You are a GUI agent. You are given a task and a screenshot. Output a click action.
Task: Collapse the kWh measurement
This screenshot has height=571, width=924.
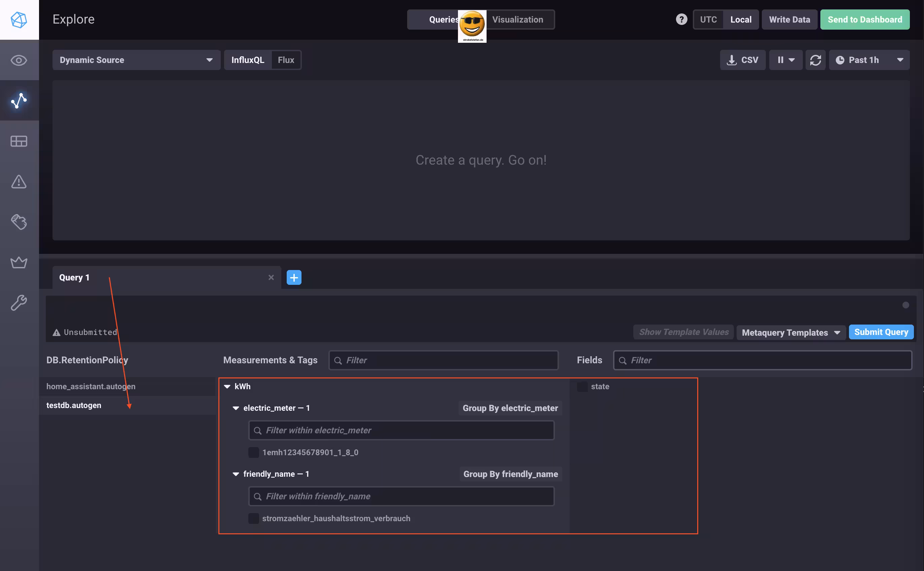[x=227, y=386]
